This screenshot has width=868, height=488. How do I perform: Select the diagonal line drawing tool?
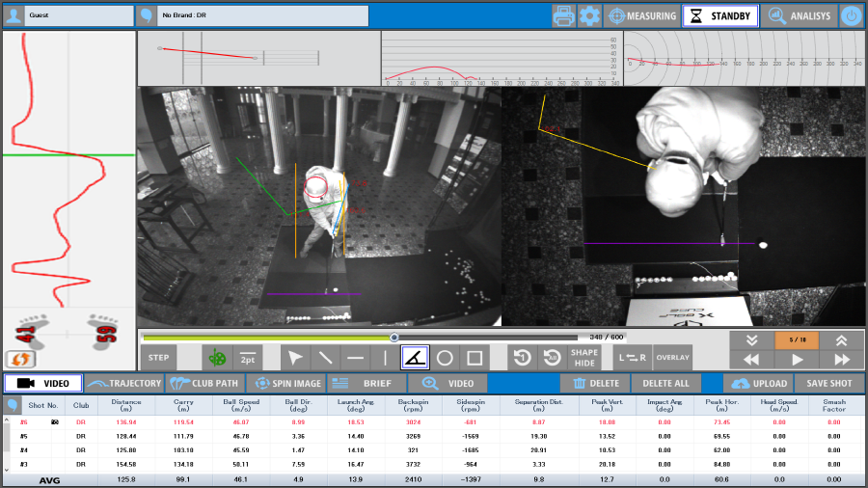coord(326,358)
